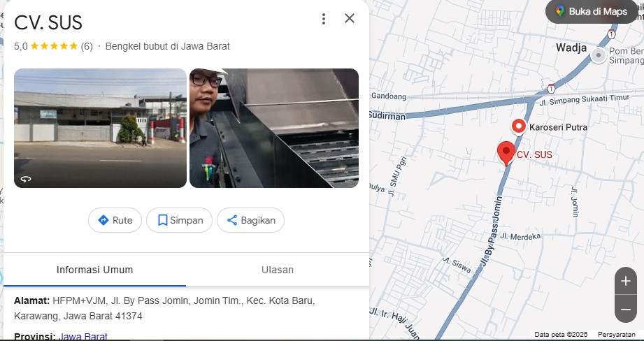Open the street view building photo
The width and height of the screenshot is (644, 341).
(100, 128)
